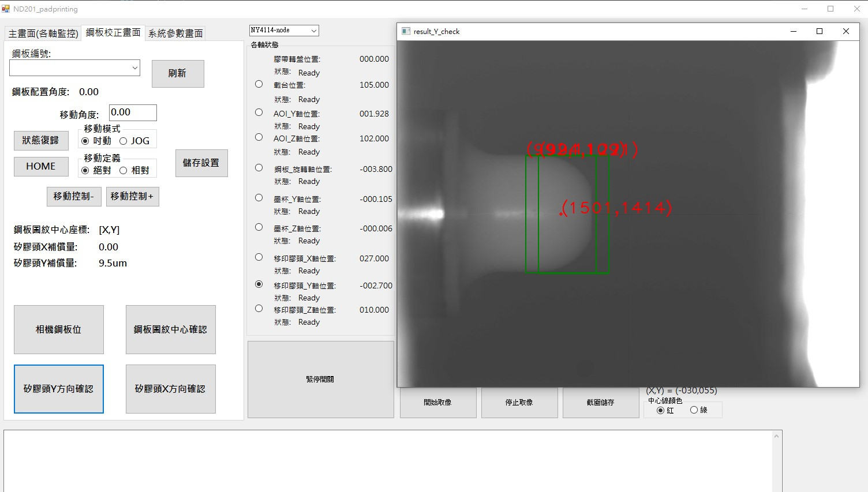Click the ND201_padprinting app icon in title bar
The height and width of the screenshot is (492, 868).
pyautogui.click(x=6, y=9)
